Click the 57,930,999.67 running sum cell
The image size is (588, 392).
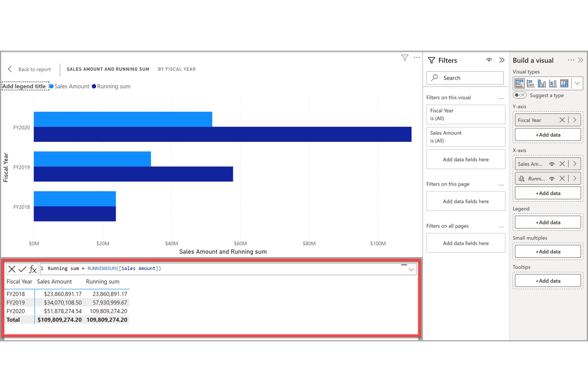(x=110, y=303)
